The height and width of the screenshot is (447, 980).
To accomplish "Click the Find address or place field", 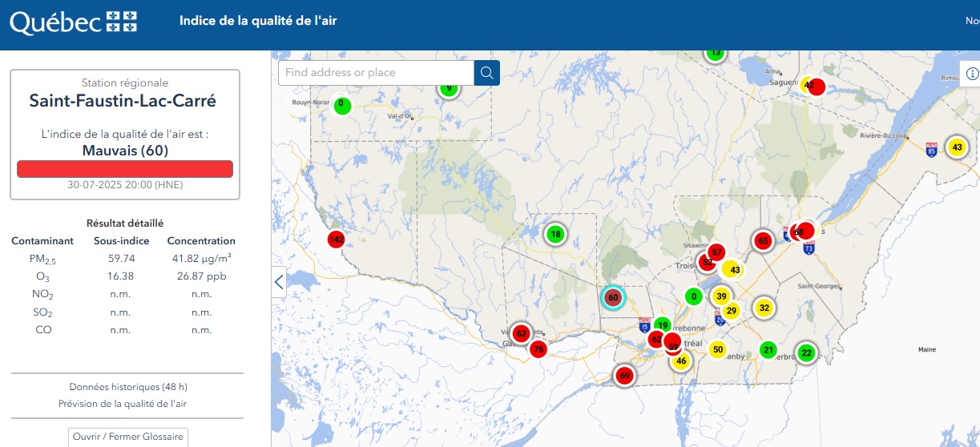I will pos(376,73).
